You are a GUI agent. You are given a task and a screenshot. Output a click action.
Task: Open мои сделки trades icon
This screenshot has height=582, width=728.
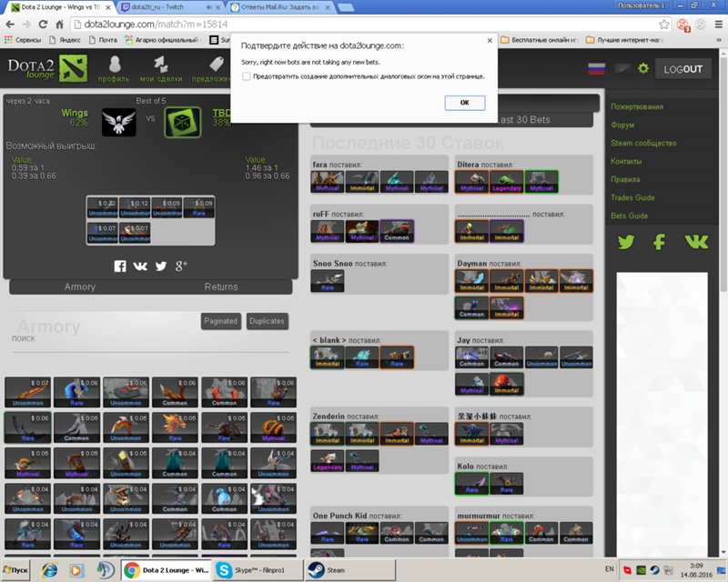point(161,69)
